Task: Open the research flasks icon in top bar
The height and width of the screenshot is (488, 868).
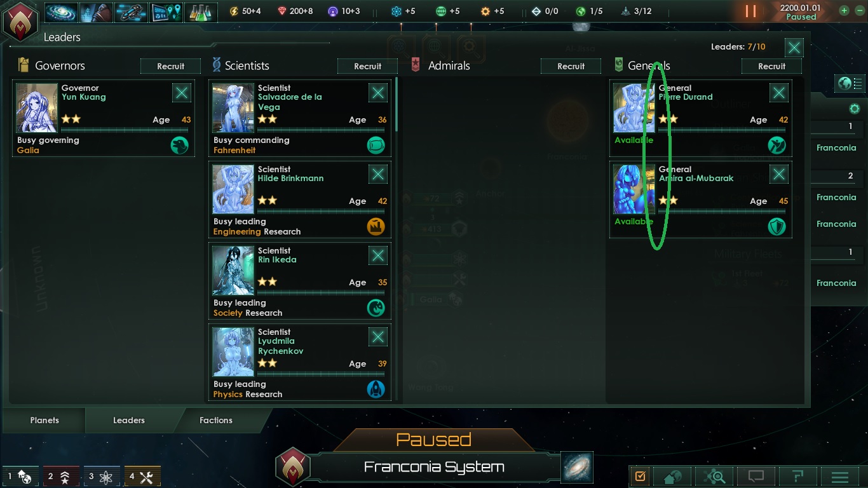Action: [201, 11]
